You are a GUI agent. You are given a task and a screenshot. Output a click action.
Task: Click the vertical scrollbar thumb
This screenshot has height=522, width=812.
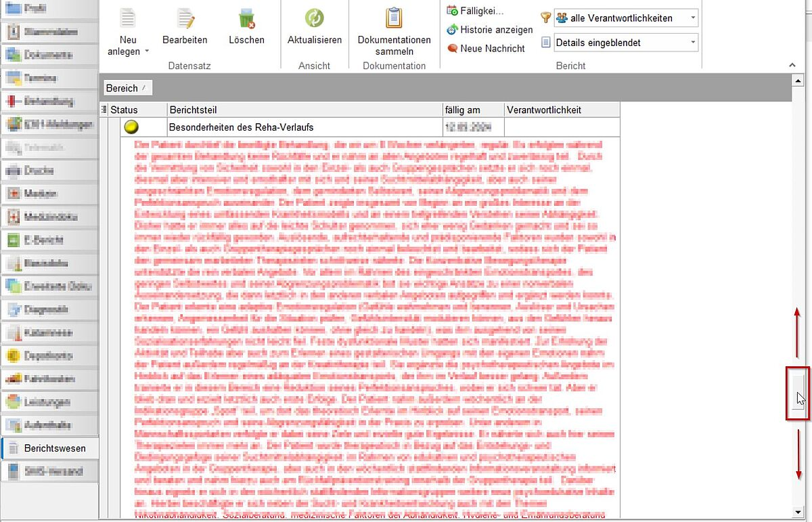tap(798, 393)
